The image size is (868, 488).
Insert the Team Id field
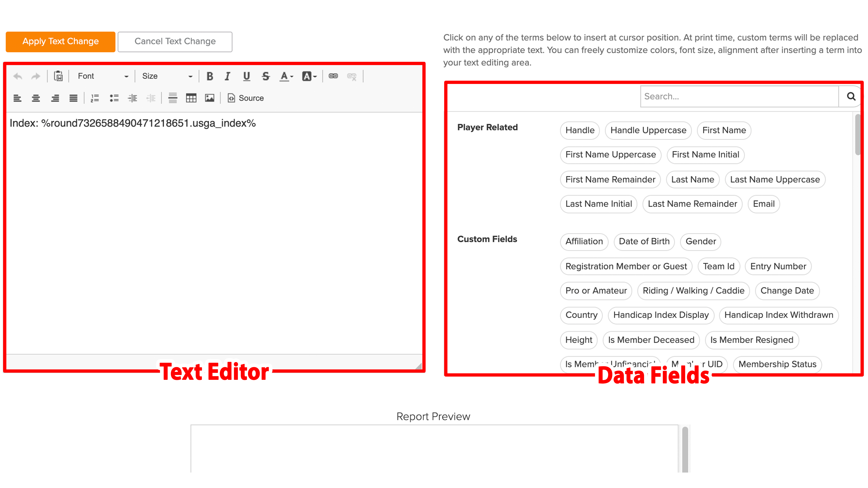pos(719,266)
